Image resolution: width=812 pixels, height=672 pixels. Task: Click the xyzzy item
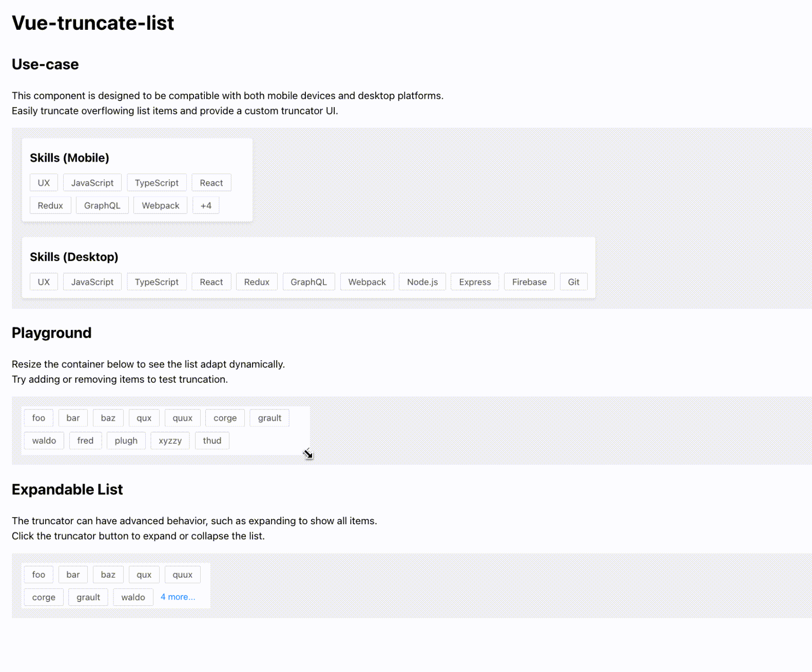click(x=170, y=440)
